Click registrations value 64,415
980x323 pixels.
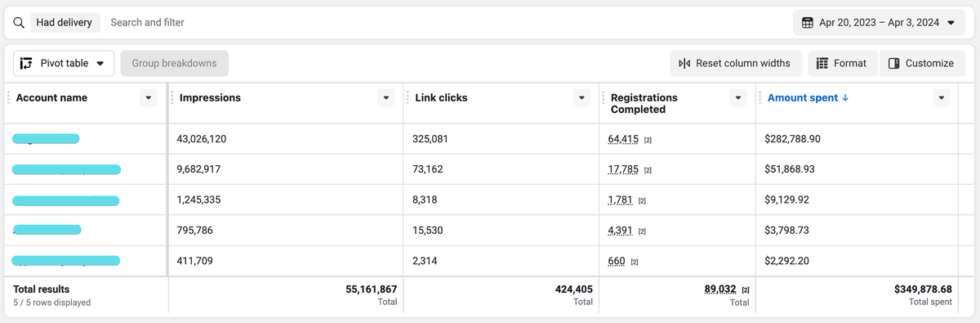point(623,139)
